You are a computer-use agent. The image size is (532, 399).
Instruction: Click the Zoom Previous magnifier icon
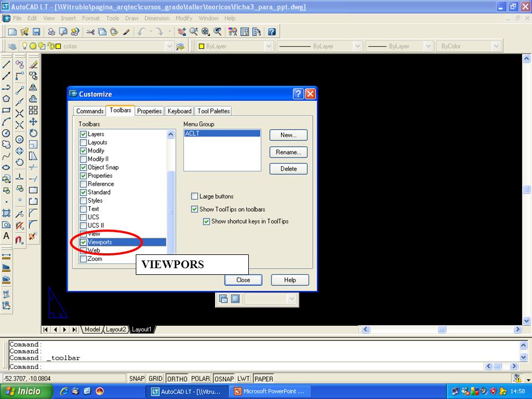point(217,32)
